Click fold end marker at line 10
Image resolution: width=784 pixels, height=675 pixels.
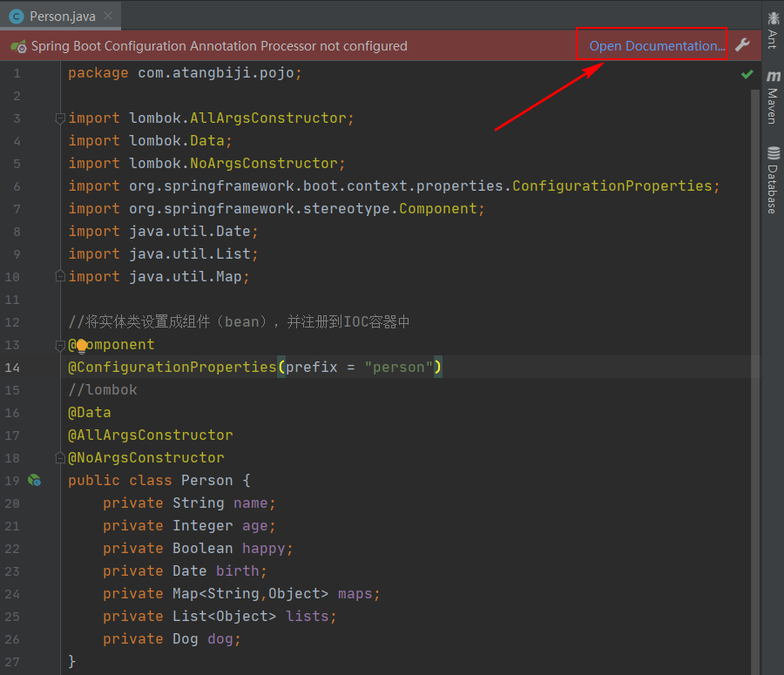click(60, 276)
